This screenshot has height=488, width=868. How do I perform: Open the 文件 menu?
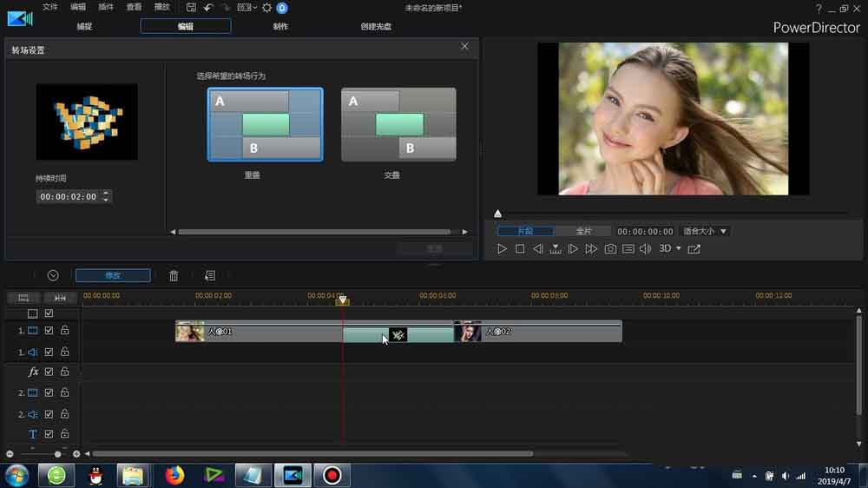50,8
